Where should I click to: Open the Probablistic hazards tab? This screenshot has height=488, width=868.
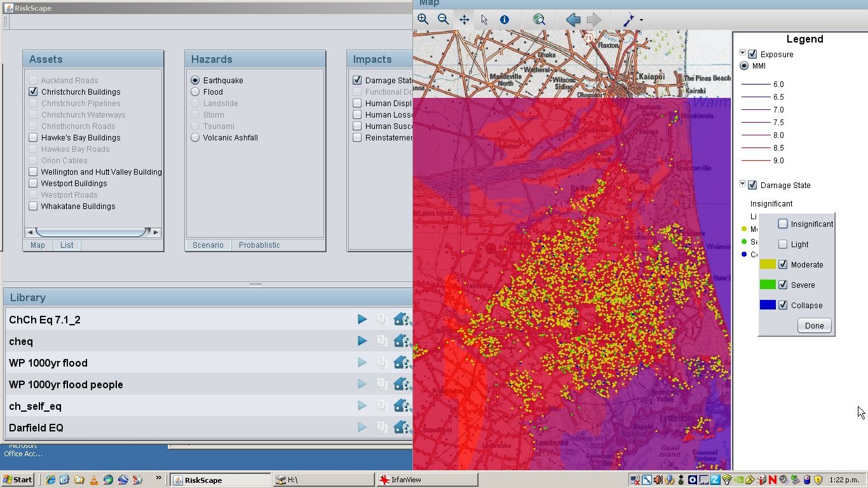pyautogui.click(x=259, y=245)
